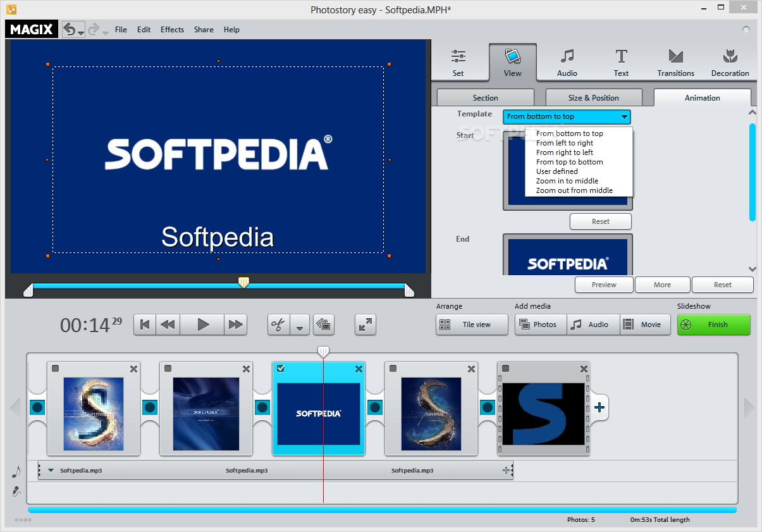Image resolution: width=762 pixels, height=532 pixels.
Task: Open the Decoration panel
Action: click(x=730, y=63)
